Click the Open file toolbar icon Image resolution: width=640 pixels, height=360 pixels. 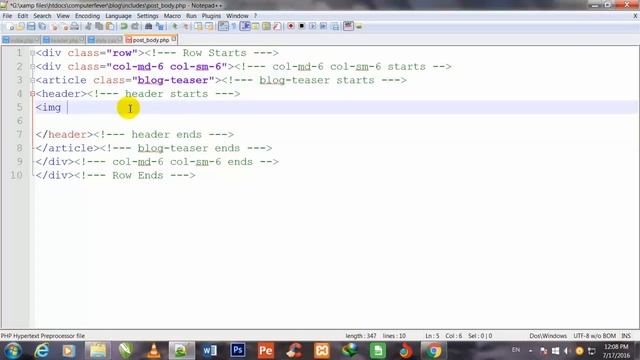(x=20, y=27)
